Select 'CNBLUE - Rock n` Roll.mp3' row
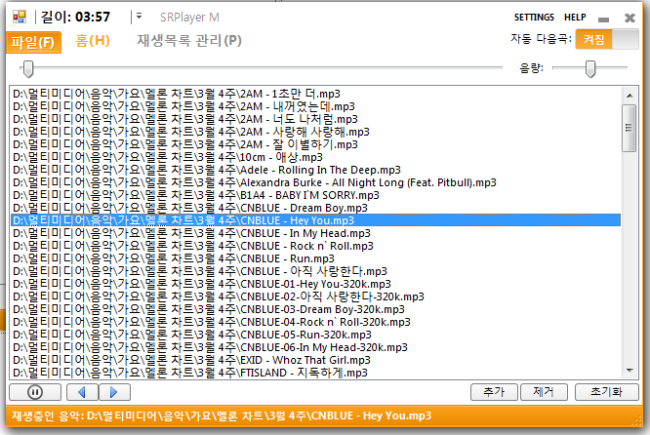This screenshot has width=650, height=435. click(315, 246)
